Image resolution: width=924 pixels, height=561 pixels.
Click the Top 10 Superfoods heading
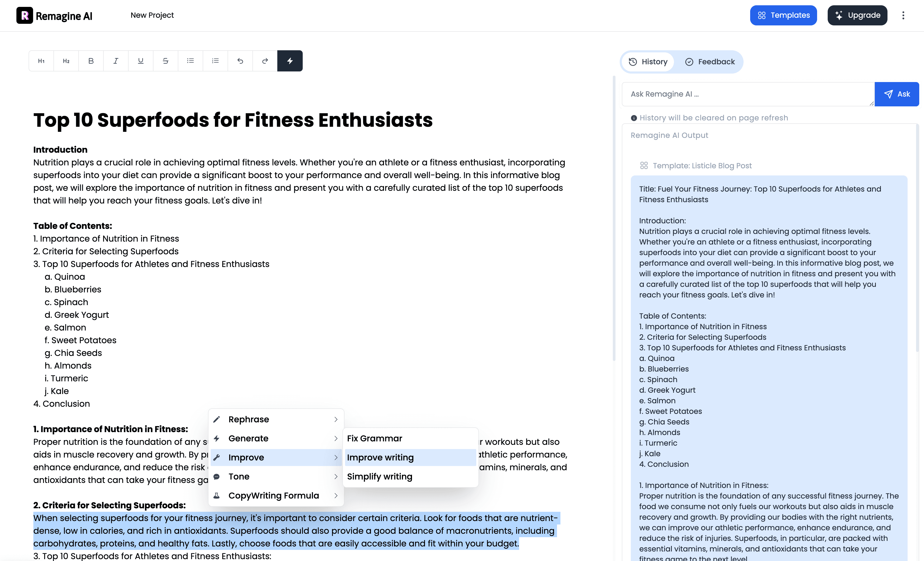[233, 120]
